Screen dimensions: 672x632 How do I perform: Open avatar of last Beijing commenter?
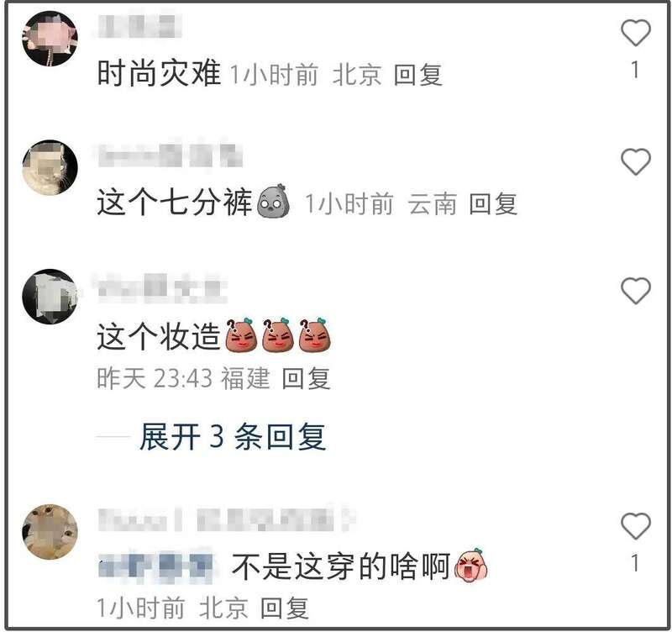tap(50, 532)
